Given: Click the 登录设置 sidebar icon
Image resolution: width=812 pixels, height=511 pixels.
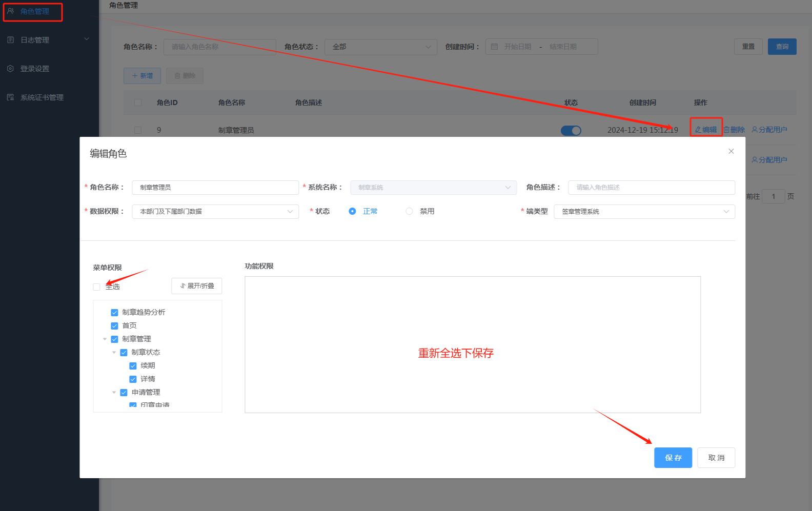Looking at the screenshot, I should (x=10, y=69).
